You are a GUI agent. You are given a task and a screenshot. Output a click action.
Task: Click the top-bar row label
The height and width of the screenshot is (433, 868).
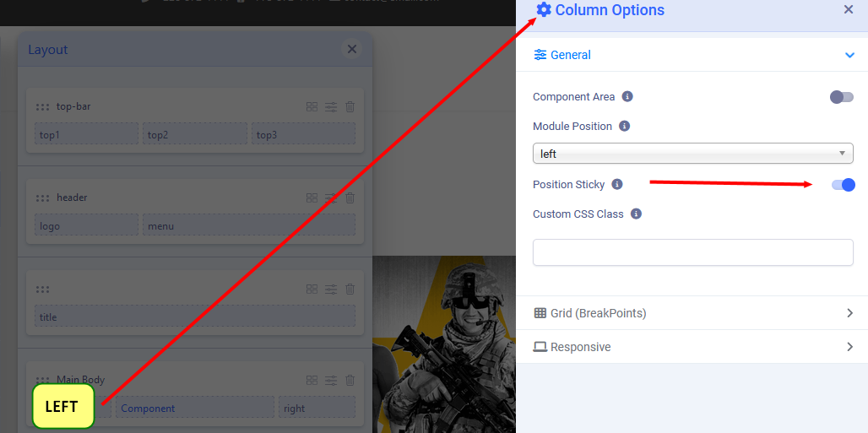pos(73,107)
